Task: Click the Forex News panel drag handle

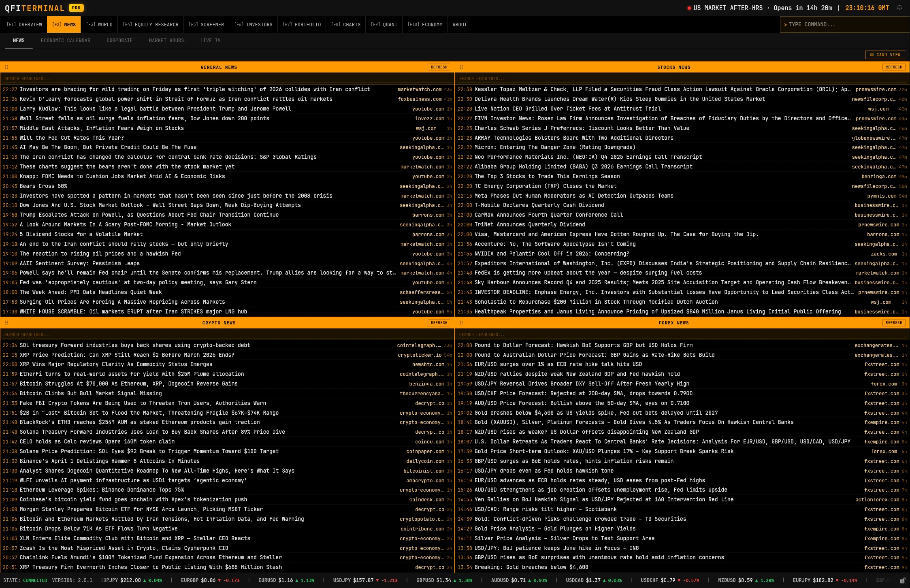Action: pyautogui.click(x=461, y=323)
